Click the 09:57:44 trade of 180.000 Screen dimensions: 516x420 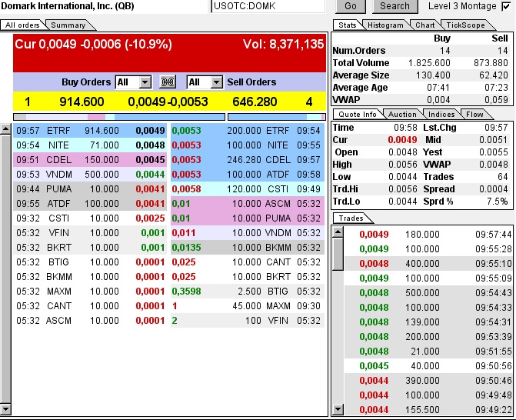[428, 235]
